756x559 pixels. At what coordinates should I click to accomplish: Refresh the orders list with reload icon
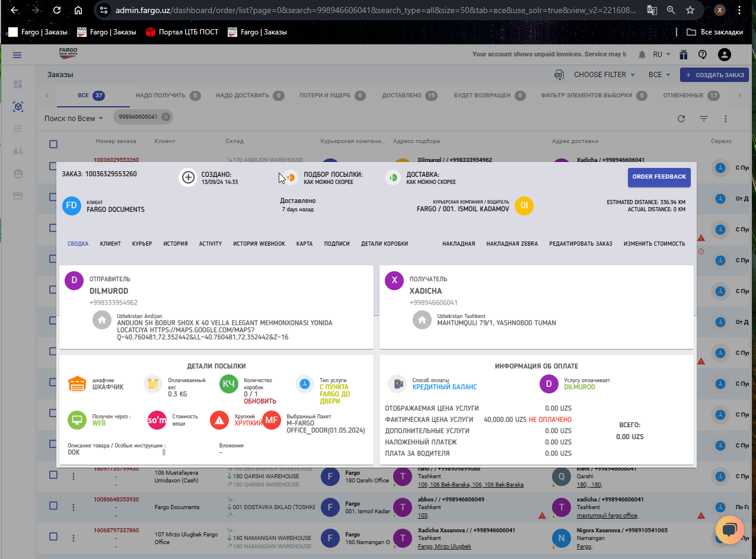681,119
